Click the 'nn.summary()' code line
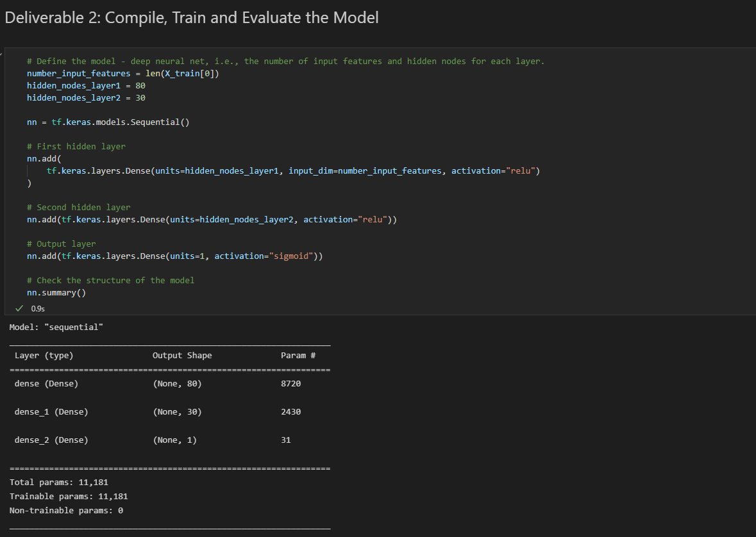756x537 pixels. click(x=56, y=293)
